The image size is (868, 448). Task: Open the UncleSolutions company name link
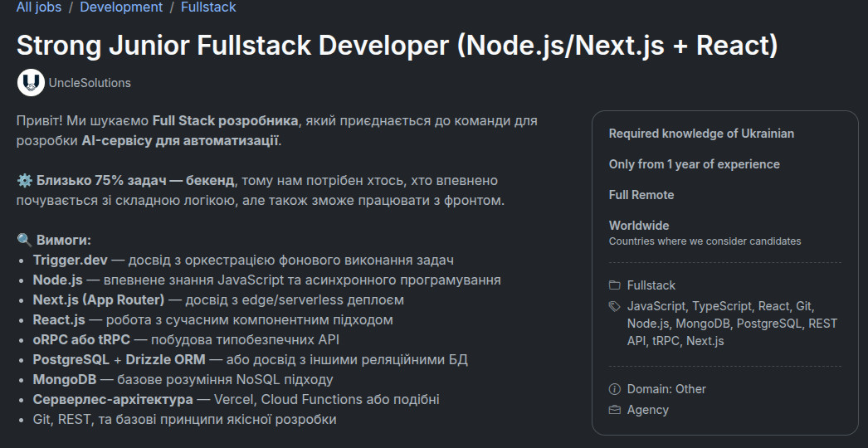tap(90, 83)
